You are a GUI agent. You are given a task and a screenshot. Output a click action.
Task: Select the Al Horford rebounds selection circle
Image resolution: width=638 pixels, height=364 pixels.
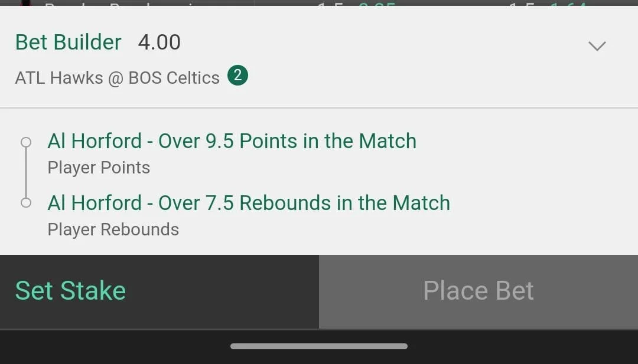pos(26,203)
